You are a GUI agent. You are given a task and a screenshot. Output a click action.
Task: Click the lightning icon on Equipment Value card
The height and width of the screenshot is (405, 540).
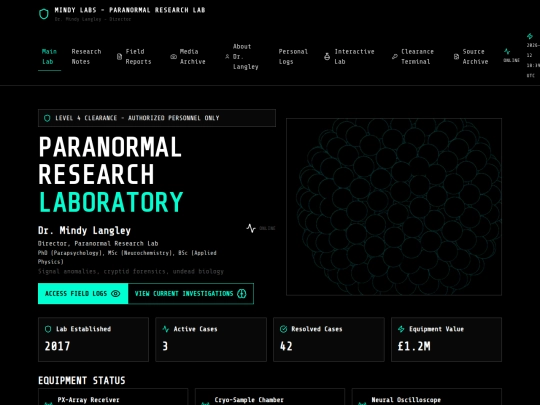pos(401,329)
